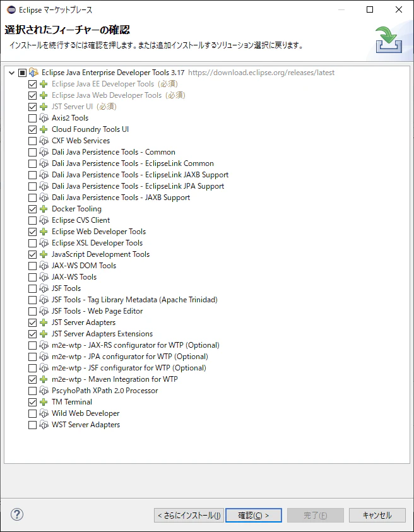Check the JSF Tools checkbox

[x=32, y=288]
